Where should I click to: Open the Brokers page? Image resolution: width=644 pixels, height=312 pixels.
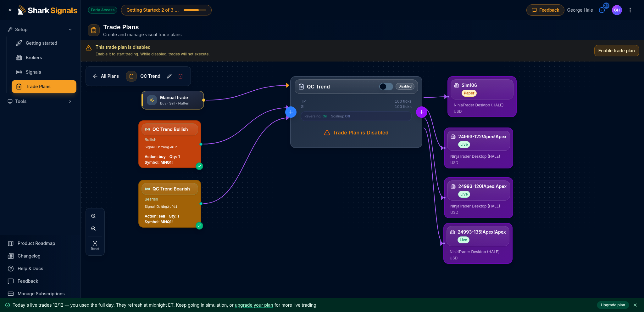click(x=44, y=58)
